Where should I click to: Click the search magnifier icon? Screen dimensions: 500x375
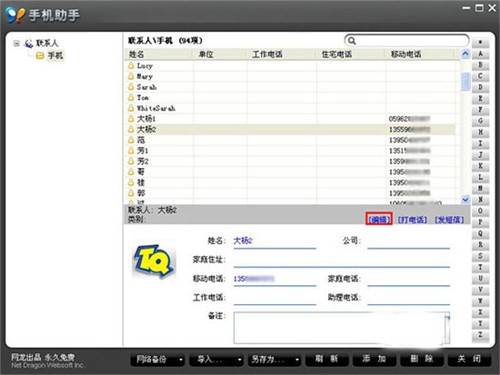click(351, 41)
